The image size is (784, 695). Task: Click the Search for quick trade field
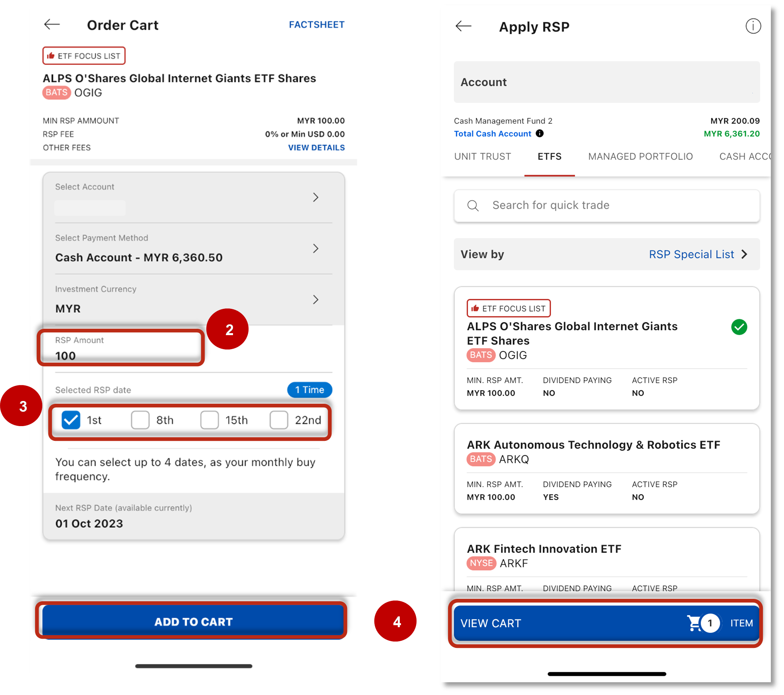click(606, 205)
